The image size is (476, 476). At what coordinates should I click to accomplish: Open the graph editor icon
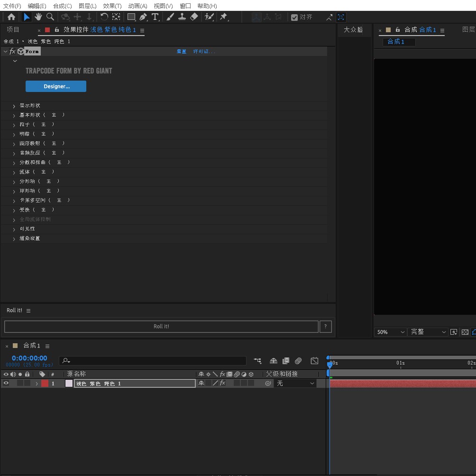coord(314,361)
